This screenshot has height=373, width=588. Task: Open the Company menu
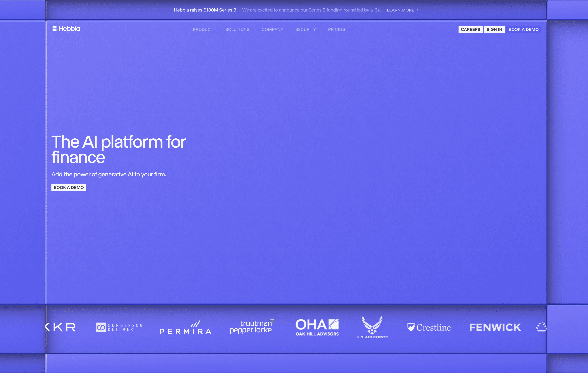point(272,30)
